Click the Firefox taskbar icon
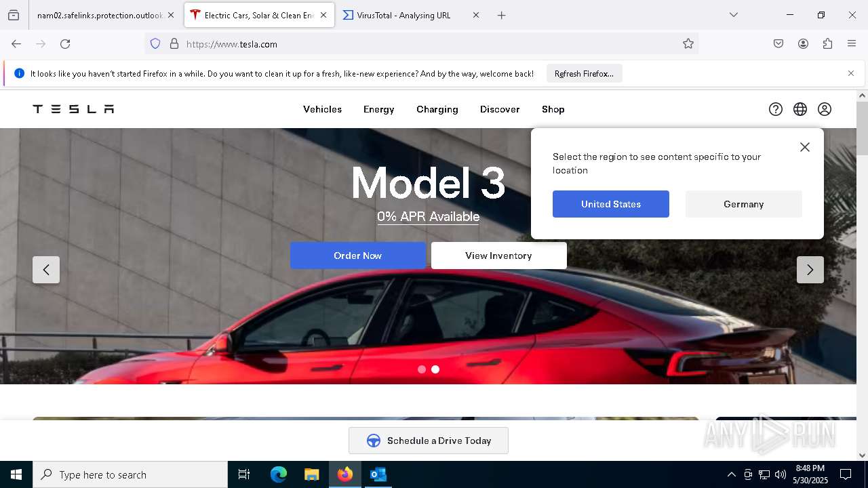The image size is (868, 488). pyautogui.click(x=344, y=474)
